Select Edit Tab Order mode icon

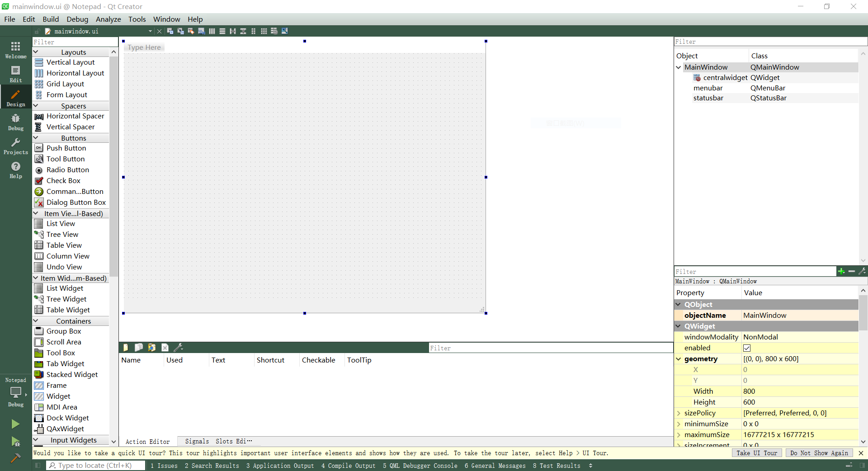(x=201, y=31)
